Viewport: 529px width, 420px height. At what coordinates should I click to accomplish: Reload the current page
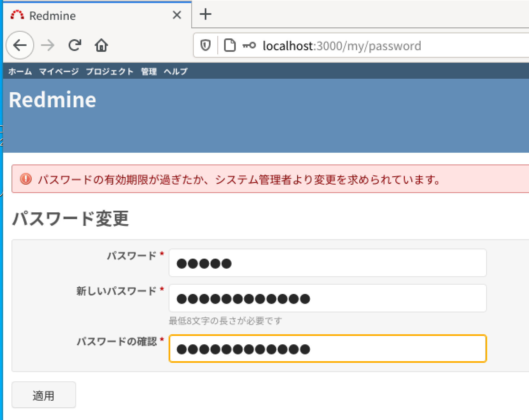click(x=75, y=45)
